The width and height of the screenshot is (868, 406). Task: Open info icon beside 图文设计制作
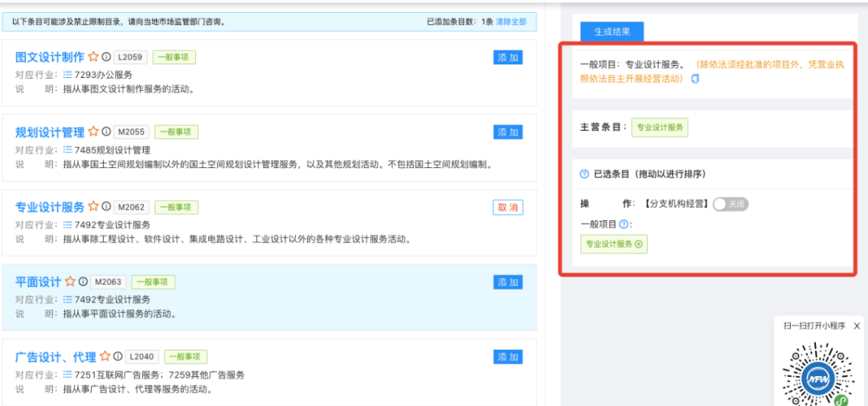click(x=106, y=56)
